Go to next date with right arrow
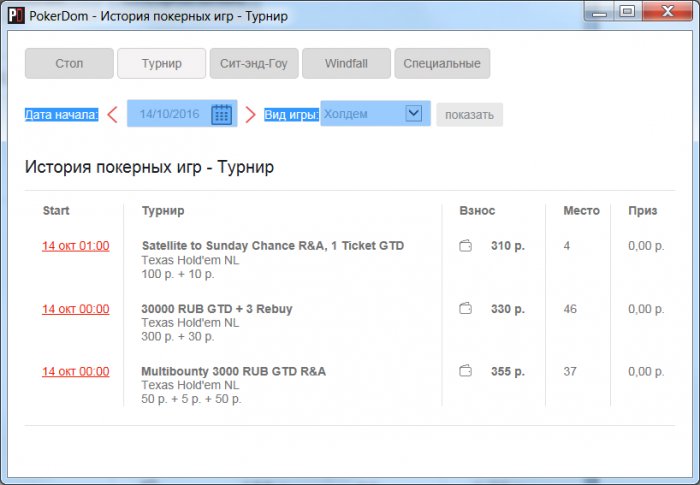The width and height of the screenshot is (700, 485). (250, 115)
